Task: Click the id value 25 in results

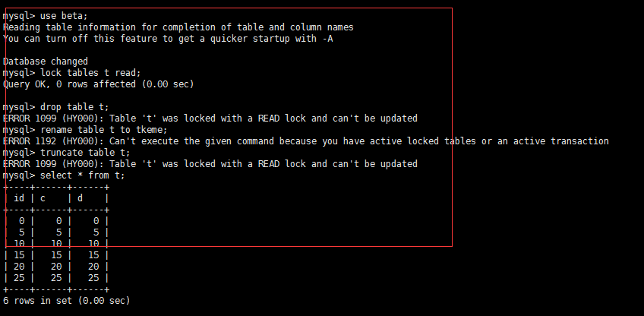Action: coord(20,278)
